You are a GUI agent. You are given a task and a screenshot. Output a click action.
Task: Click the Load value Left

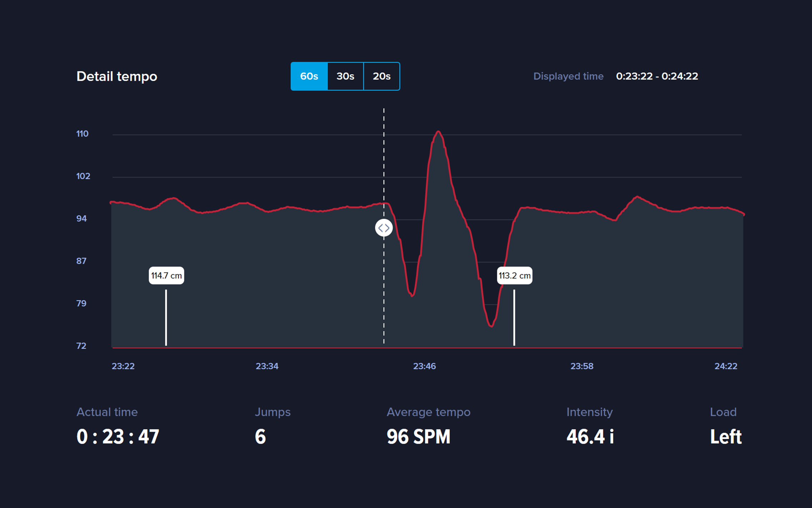tap(726, 437)
